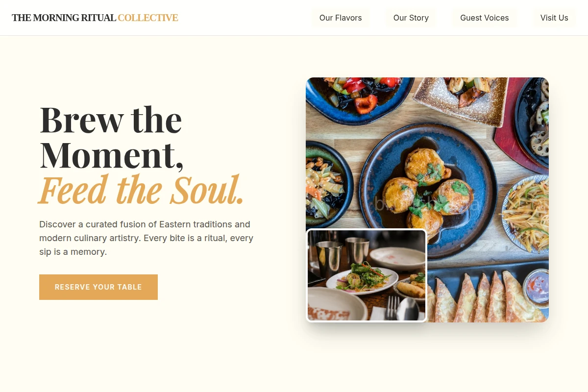The image size is (588, 392).
Task: Open the Guest Voices section
Action: pos(485,18)
